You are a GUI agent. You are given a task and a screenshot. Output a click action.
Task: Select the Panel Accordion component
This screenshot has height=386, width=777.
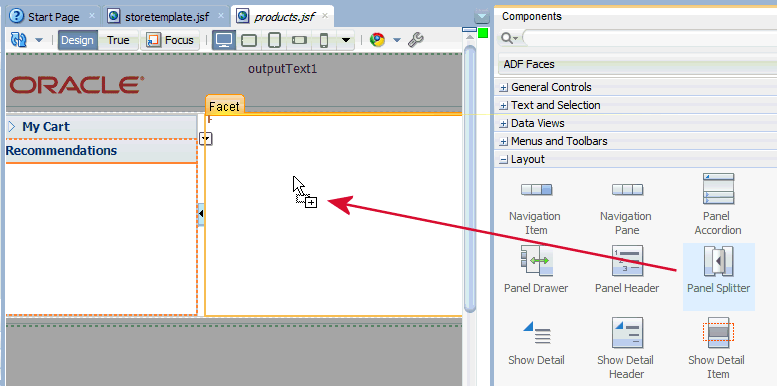tap(718, 205)
